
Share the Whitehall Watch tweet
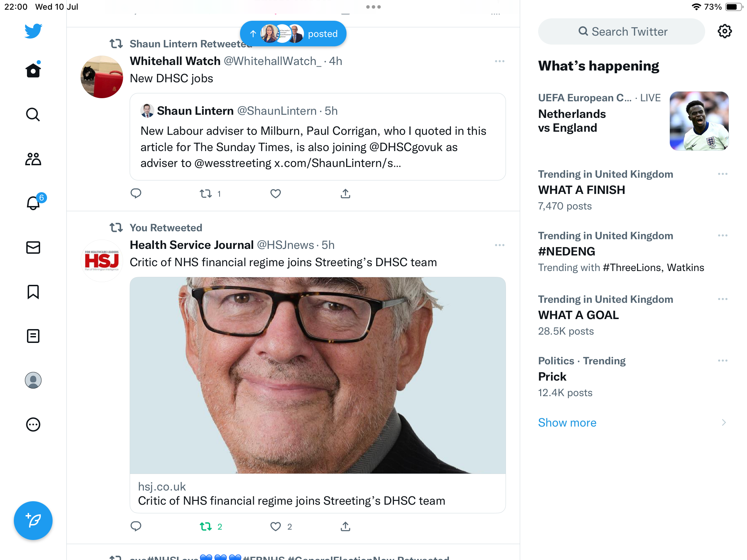tap(345, 194)
